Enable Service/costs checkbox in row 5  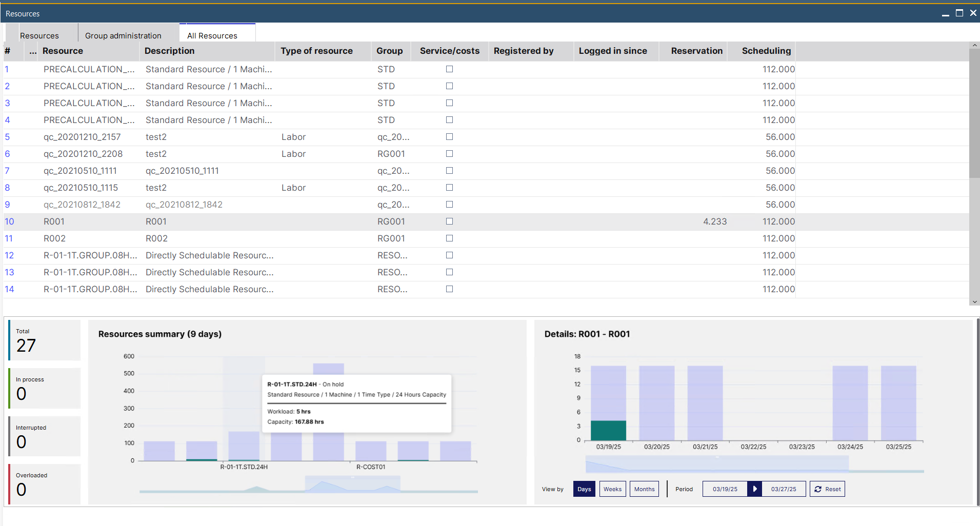(x=449, y=137)
